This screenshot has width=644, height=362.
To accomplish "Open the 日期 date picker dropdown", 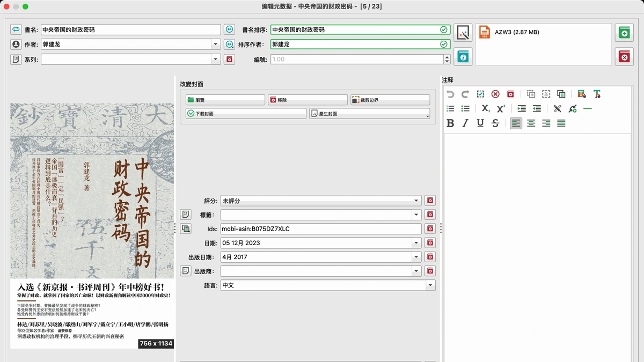I will (x=416, y=243).
